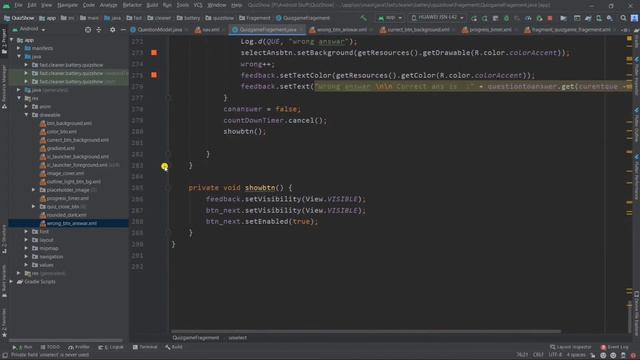Open the Layout Inspector tool
This screenshot has width=640, height=360.
coord(570,347)
